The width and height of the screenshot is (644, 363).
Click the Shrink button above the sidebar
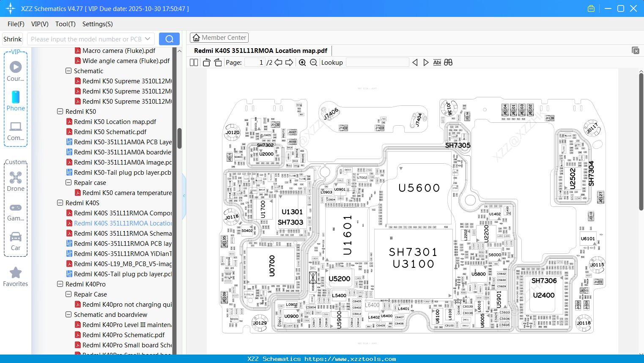tap(12, 38)
